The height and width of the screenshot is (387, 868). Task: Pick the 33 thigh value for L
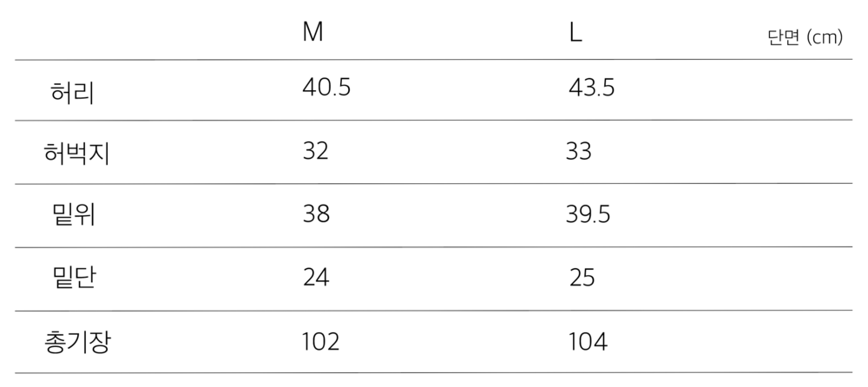(578, 151)
